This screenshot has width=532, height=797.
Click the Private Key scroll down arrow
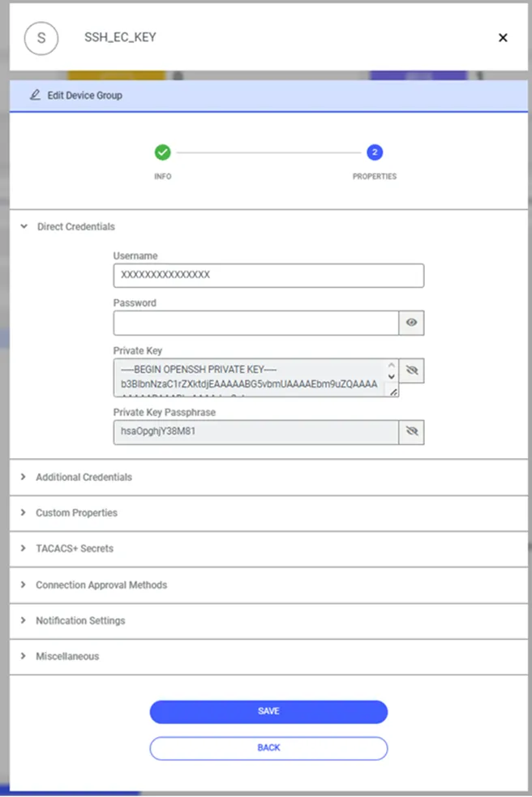tap(391, 377)
